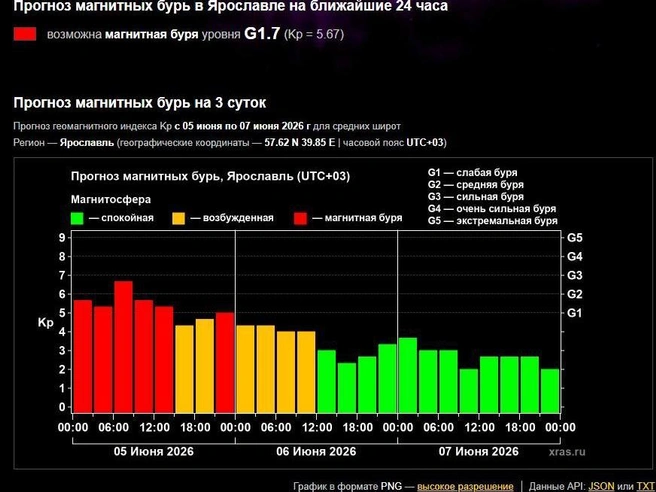Select the last green bar on 07 June

tap(550, 391)
